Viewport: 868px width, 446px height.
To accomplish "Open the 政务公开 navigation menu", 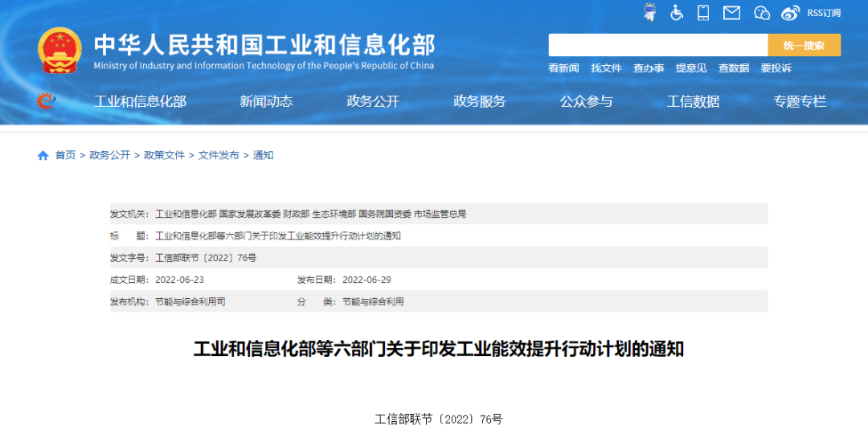I will pyautogui.click(x=373, y=101).
